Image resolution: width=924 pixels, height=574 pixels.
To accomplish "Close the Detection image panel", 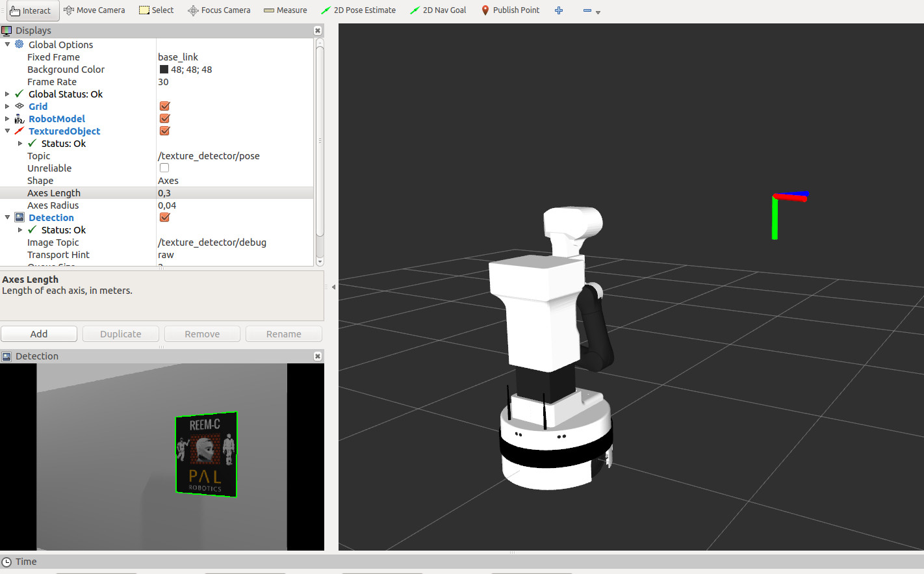I will coord(318,356).
